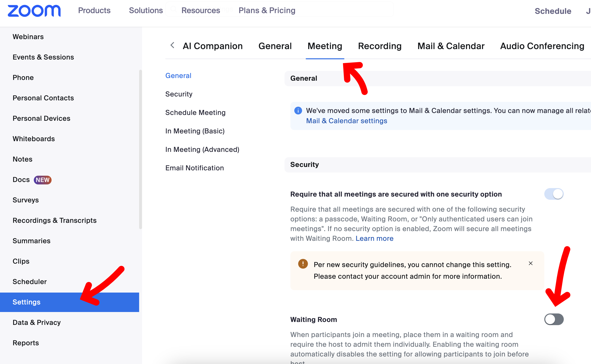Switch to the Recording tab

click(x=380, y=46)
